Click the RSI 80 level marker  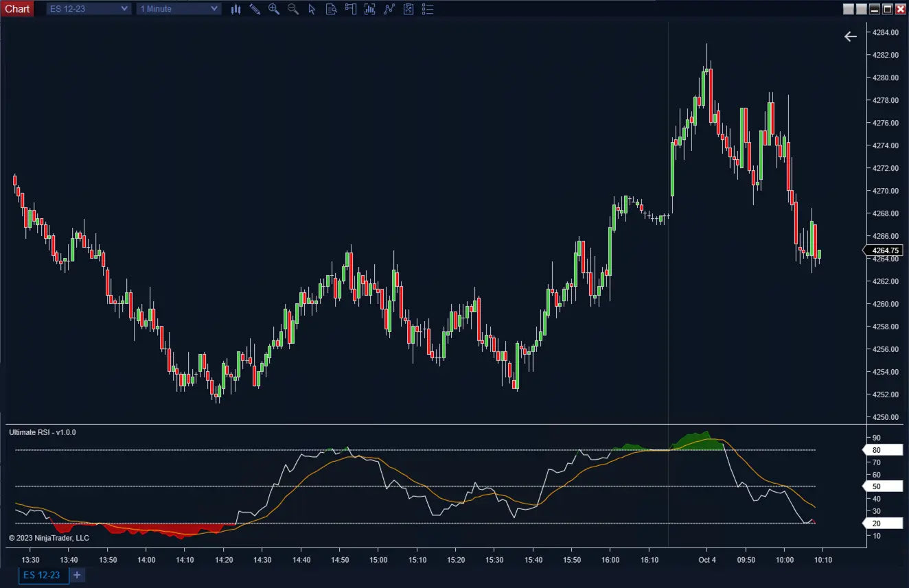click(883, 450)
